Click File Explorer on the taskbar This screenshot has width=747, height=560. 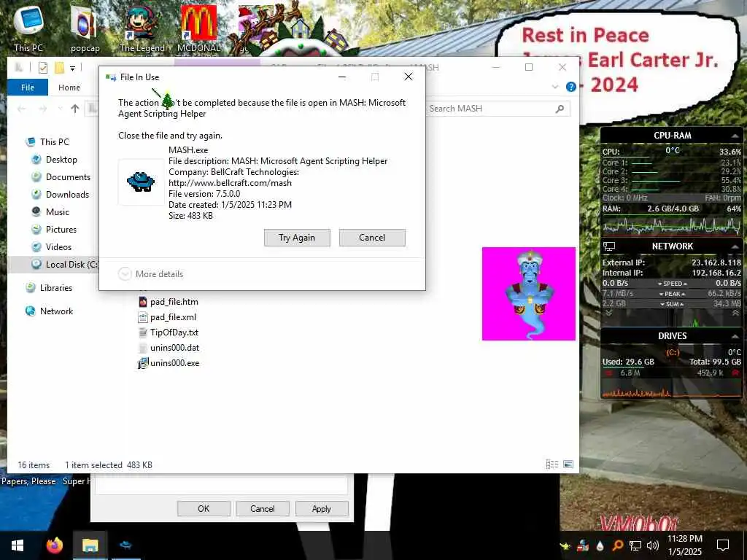pos(90,545)
